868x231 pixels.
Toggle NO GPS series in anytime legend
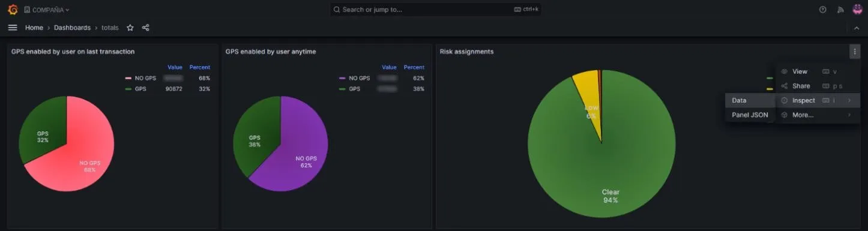[359, 78]
